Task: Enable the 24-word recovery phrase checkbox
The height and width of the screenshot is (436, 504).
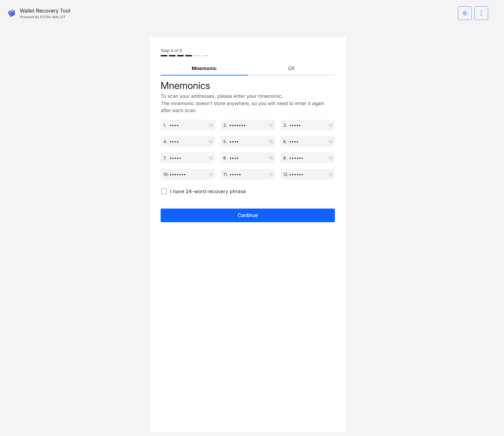Action: pos(164,191)
